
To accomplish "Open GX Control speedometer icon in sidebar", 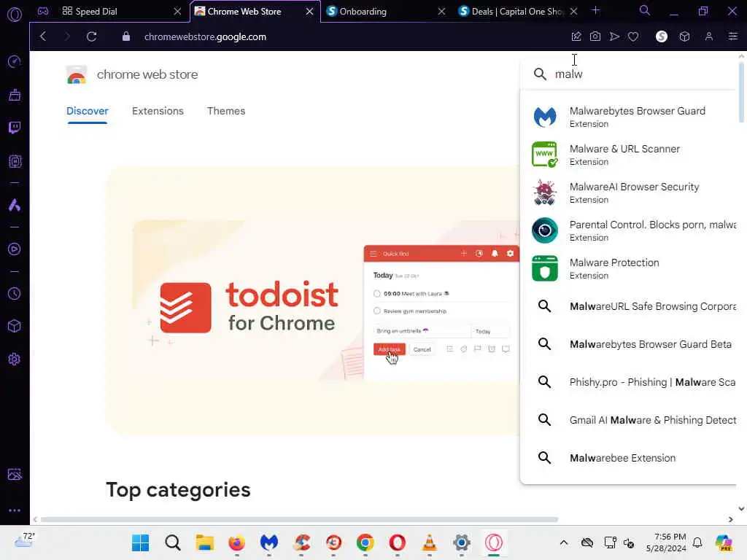I will tap(15, 61).
